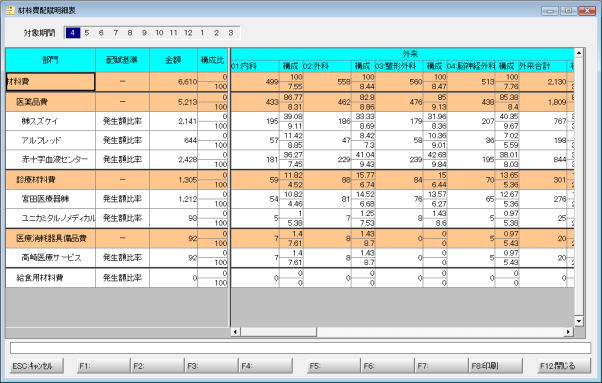Click the amount 6,610 cell
Screen dimensions: 602x383
(174, 82)
